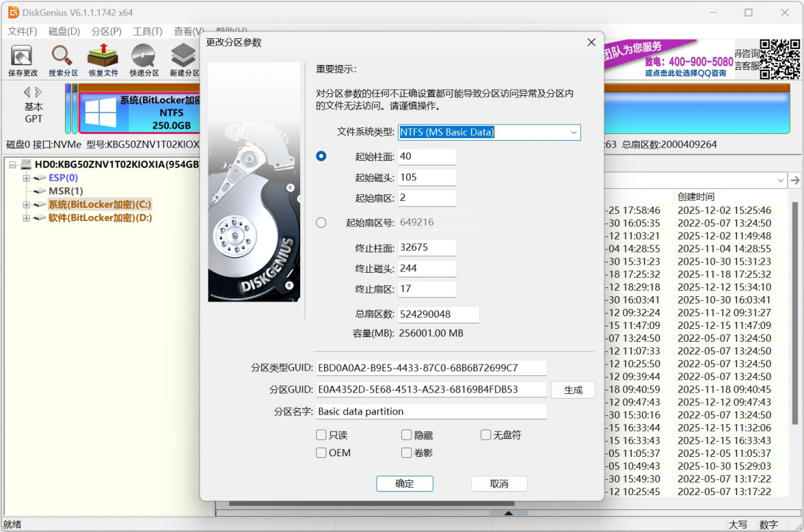Click the 快速分区 (Quick Partition) disk icon
This screenshot has height=532, width=804.
(144, 60)
